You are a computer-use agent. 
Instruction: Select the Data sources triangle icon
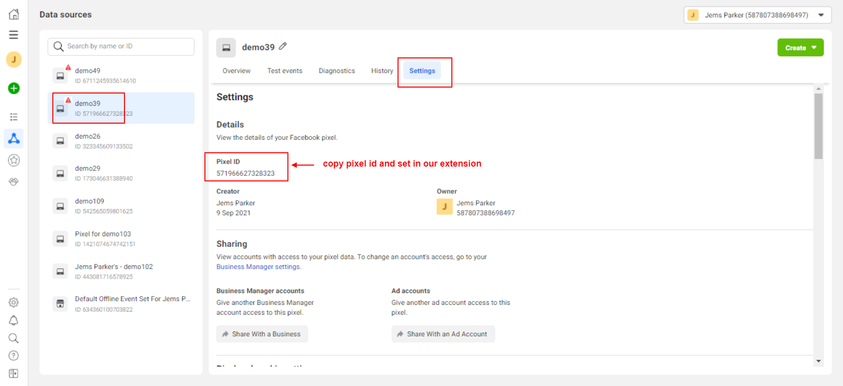pos(14,139)
